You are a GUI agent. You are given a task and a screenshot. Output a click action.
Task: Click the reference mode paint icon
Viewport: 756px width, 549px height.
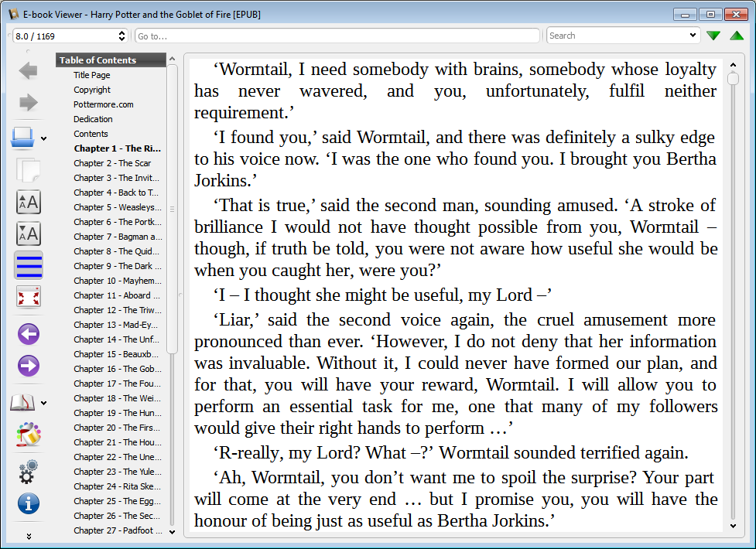point(29,435)
